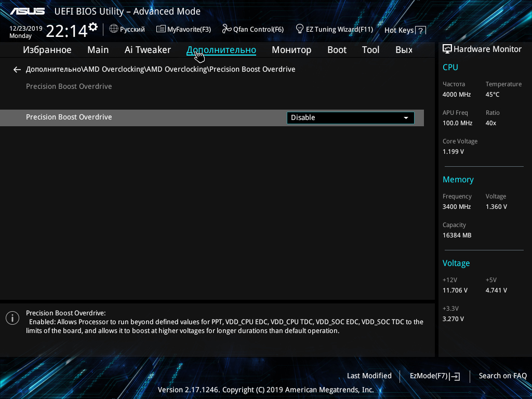Click EZ Tuning Wizard(F11) label

[x=339, y=30]
